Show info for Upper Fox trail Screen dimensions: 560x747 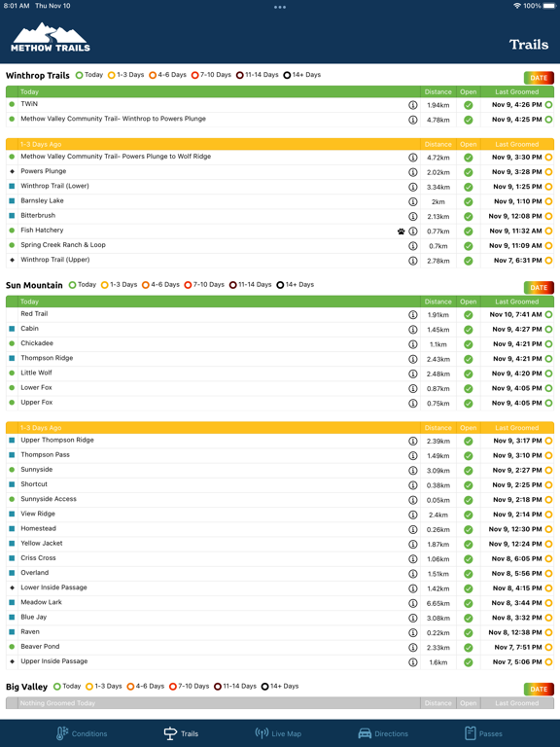pos(413,404)
